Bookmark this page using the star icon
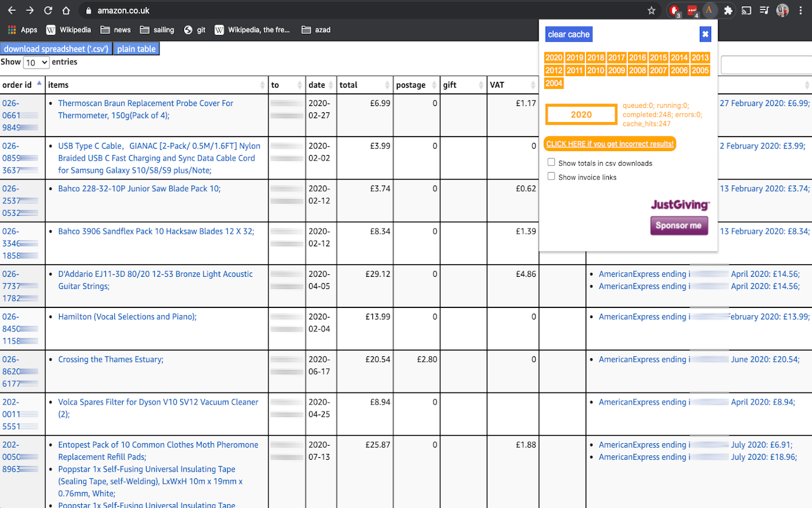 (652, 10)
